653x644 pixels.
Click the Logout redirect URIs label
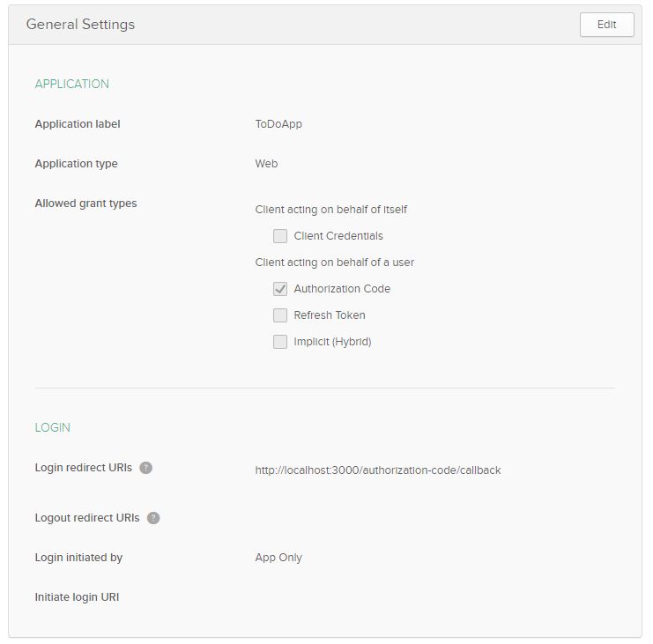[x=86, y=518]
